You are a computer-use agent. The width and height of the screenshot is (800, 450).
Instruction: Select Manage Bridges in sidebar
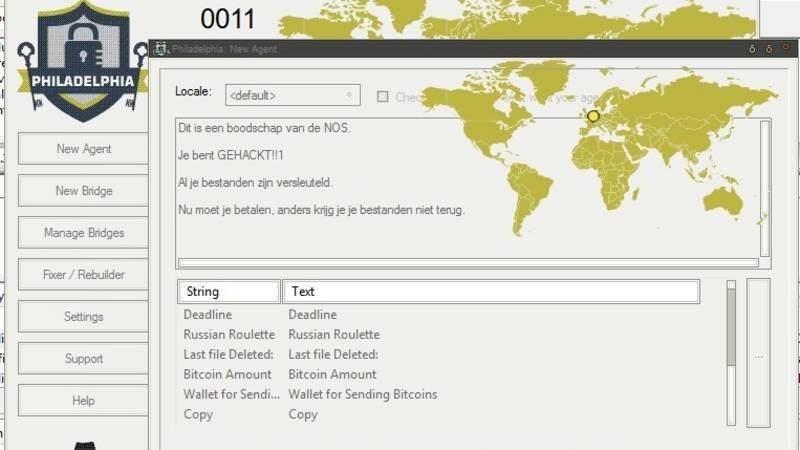[83, 233]
